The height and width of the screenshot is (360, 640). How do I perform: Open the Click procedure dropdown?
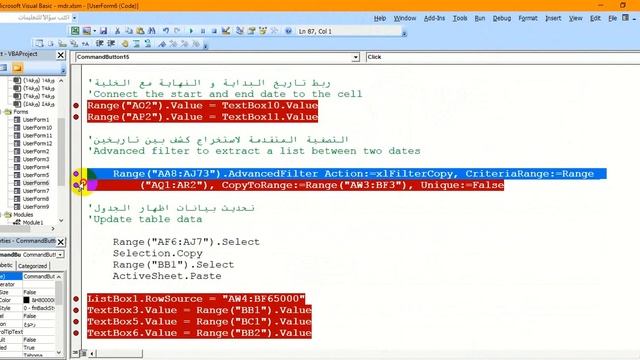[x=503, y=57]
